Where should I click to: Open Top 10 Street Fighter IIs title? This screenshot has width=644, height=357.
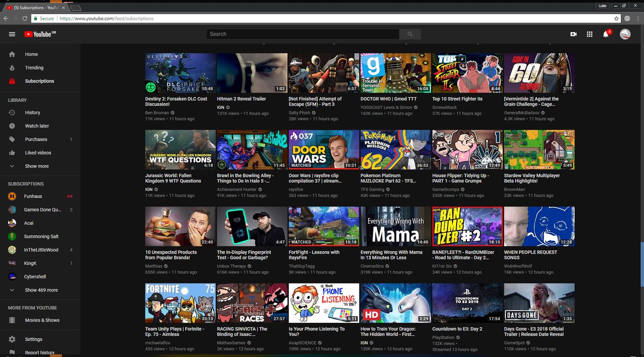[x=457, y=99]
